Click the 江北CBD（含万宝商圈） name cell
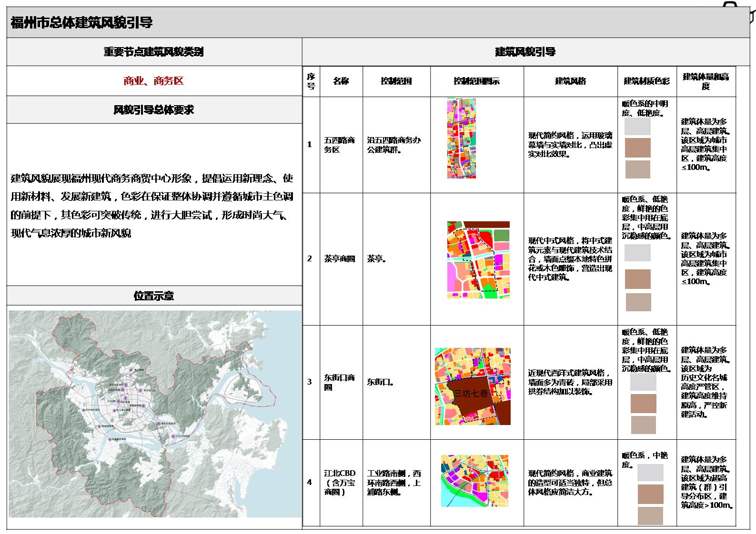Image resolution: width=756 pixels, height=534 pixels. [x=340, y=483]
